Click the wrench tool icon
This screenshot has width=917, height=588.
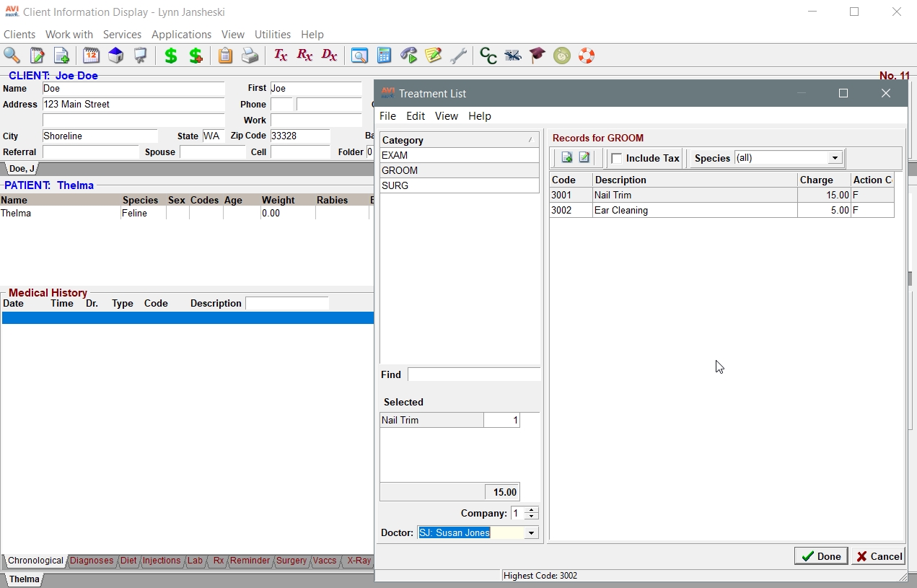tap(458, 56)
